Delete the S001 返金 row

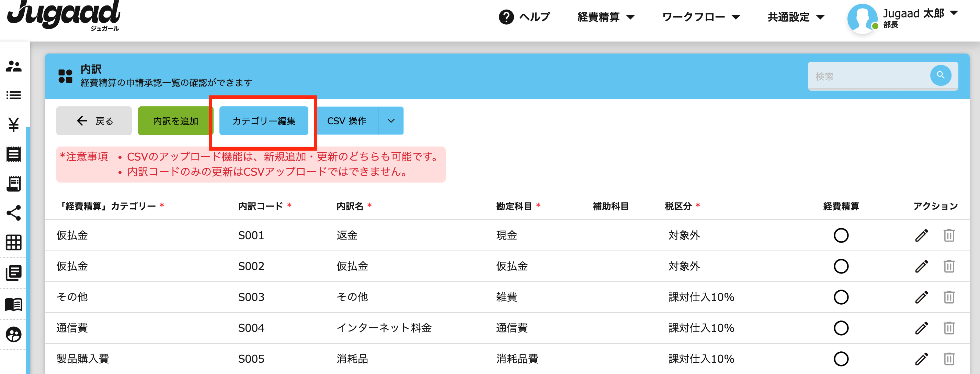click(x=949, y=235)
